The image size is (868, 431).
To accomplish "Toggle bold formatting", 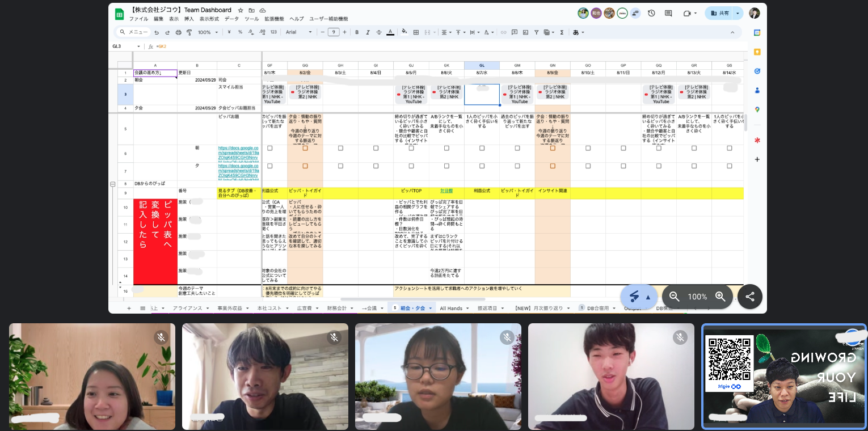I will 357,32.
